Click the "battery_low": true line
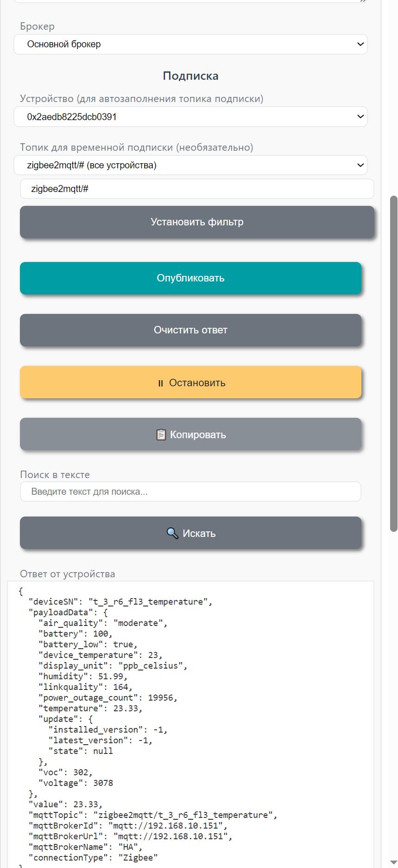 coord(88,645)
